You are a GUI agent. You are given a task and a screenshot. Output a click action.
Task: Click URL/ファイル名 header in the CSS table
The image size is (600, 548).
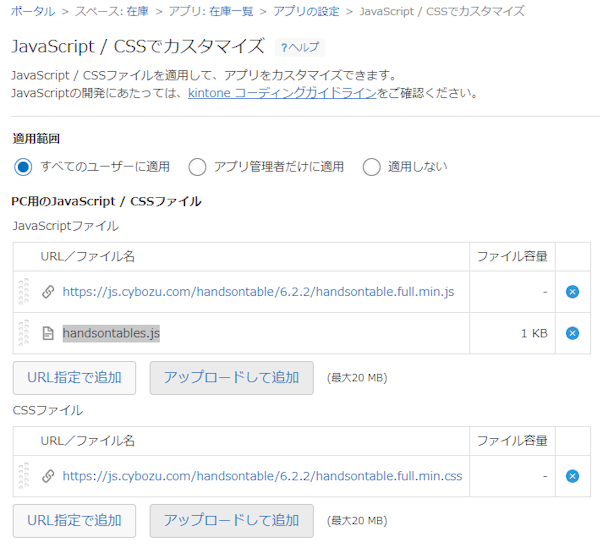click(88, 441)
